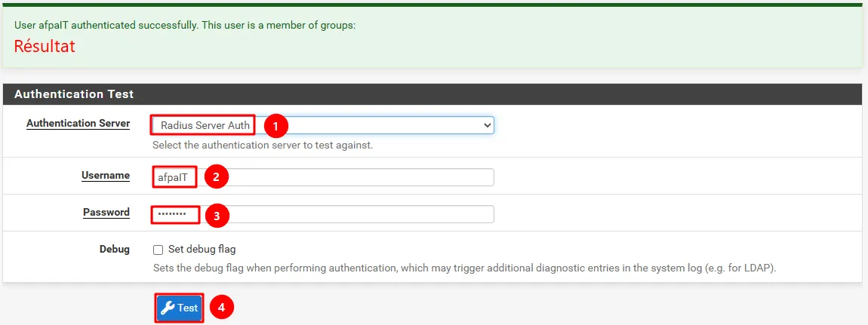
Task: Click the Authentication Server label
Action: tap(78, 123)
